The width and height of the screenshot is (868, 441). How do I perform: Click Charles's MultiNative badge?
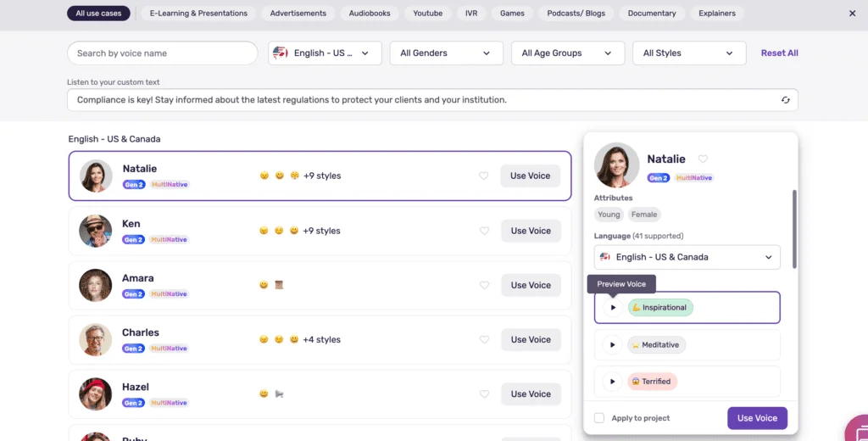tap(169, 349)
